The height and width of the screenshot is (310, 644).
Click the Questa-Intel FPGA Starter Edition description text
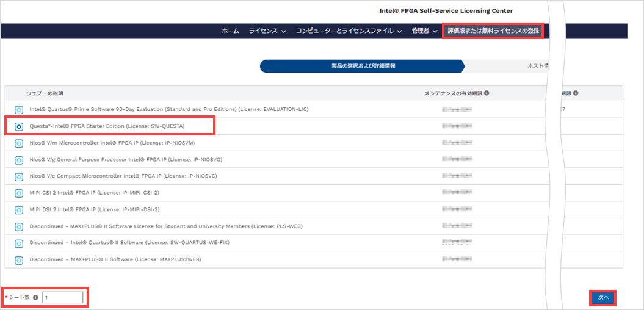coord(107,126)
